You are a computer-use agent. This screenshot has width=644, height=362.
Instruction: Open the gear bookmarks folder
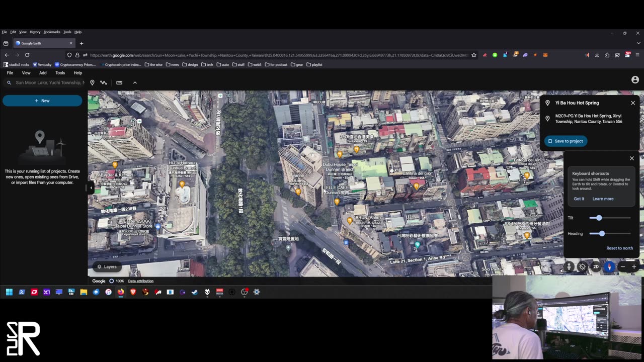(x=297, y=64)
